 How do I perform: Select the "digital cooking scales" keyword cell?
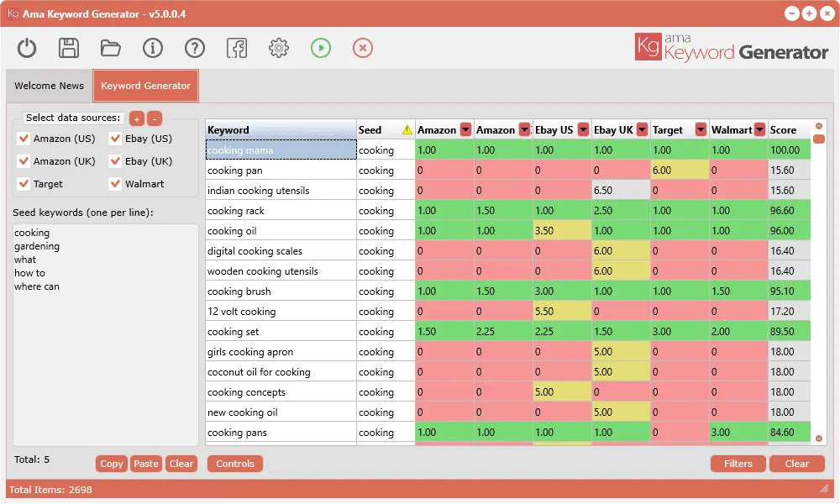pos(281,251)
